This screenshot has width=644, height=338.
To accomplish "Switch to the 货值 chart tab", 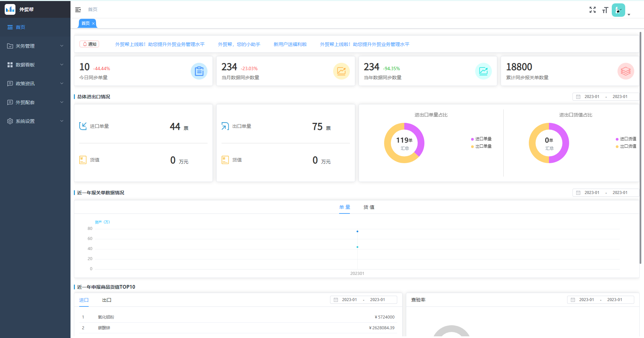I will click(x=369, y=207).
